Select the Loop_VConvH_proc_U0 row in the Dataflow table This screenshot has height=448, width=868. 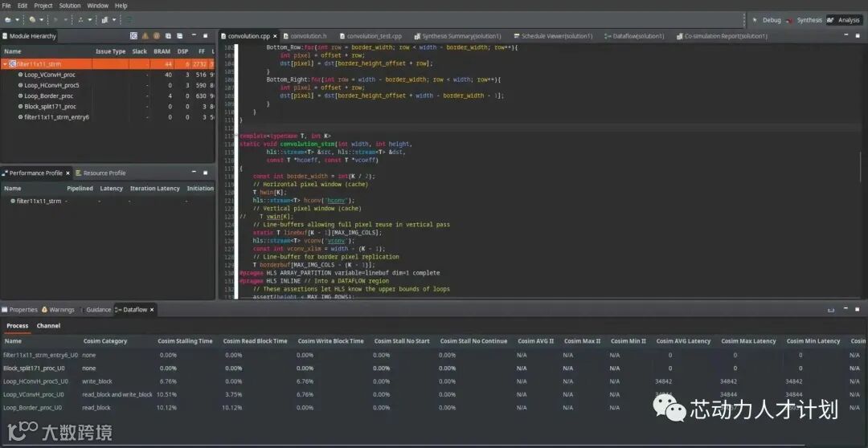(433, 394)
